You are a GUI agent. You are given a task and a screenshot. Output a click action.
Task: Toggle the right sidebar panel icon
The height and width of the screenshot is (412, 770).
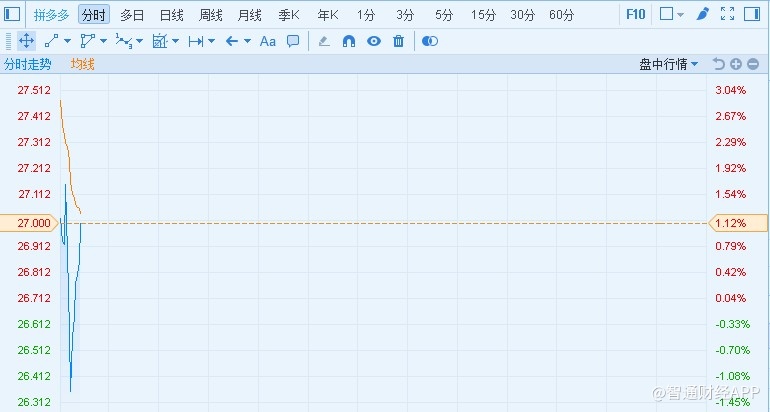tap(752, 14)
